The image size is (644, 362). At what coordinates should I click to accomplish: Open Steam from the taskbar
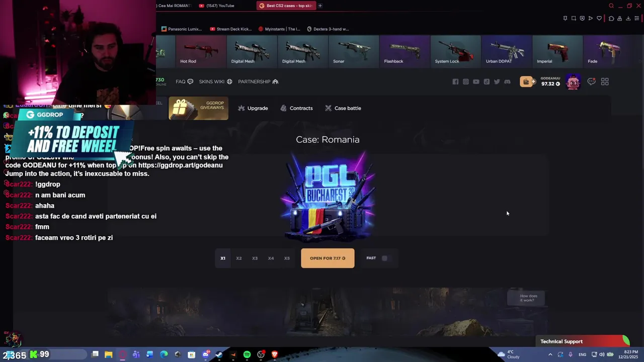[219, 354]
